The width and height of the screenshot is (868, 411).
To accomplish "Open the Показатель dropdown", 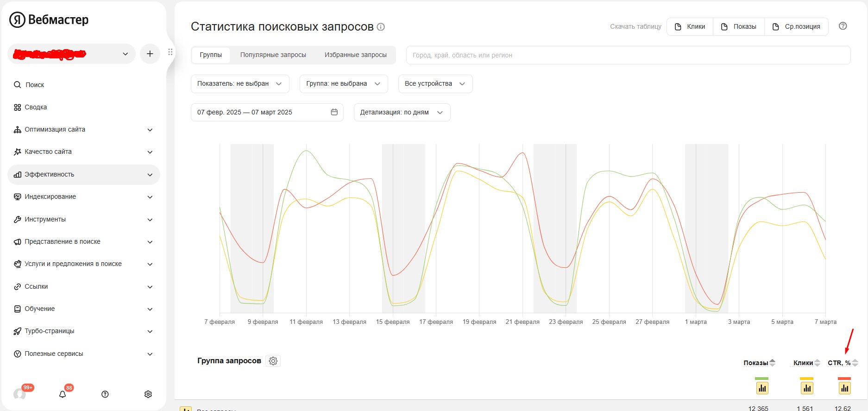I will click(x=240, y=84).
